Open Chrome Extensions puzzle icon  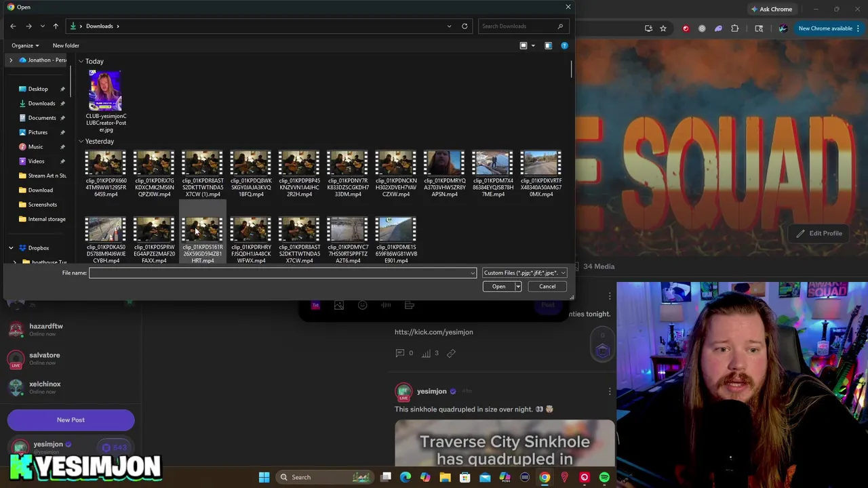point(735,28)
